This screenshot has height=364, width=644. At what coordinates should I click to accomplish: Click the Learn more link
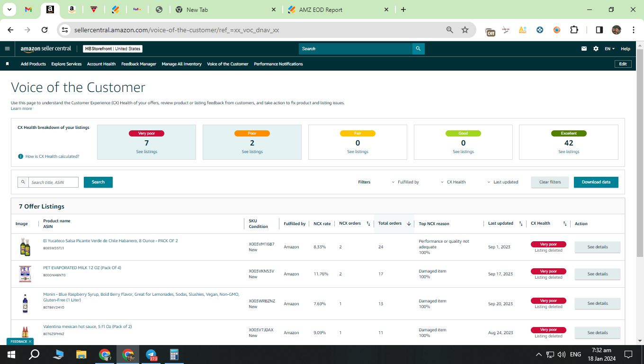point(21,109)
